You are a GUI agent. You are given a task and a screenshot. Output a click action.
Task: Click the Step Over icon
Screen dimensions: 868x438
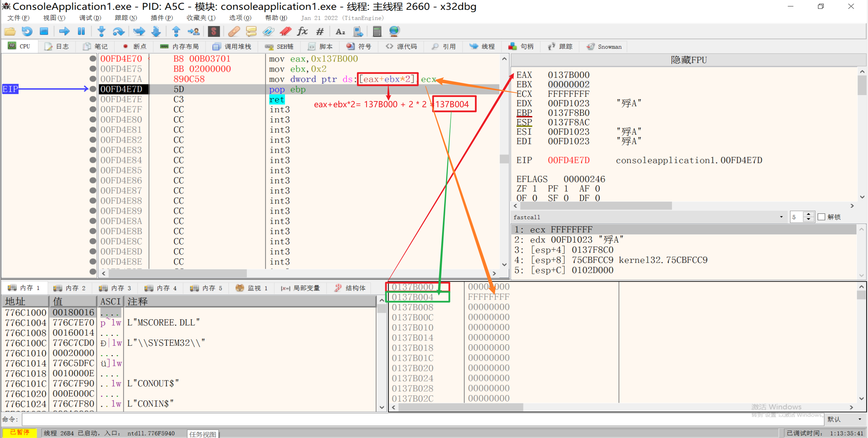point(118,32)
